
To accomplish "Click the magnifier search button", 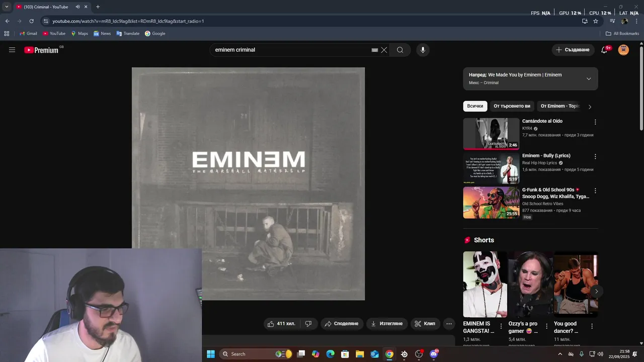I will [400, 50].
